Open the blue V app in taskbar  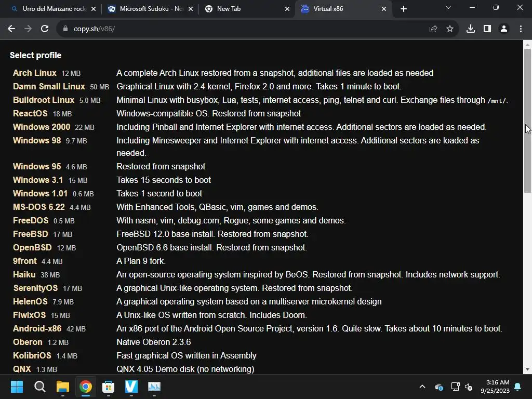(x=131, y=387)
